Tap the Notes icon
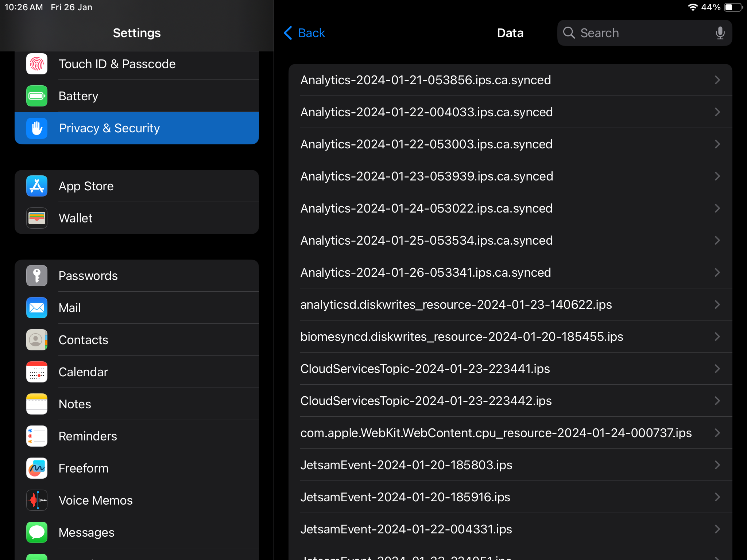The height and width of the screenshot is (560, 747). coord(36,404)
